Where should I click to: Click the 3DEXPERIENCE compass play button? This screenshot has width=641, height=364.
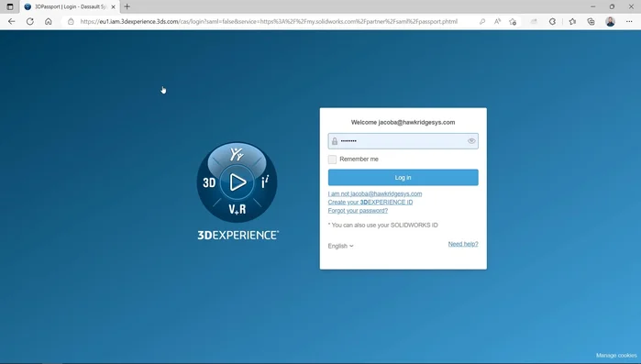(x=238, y=182)
